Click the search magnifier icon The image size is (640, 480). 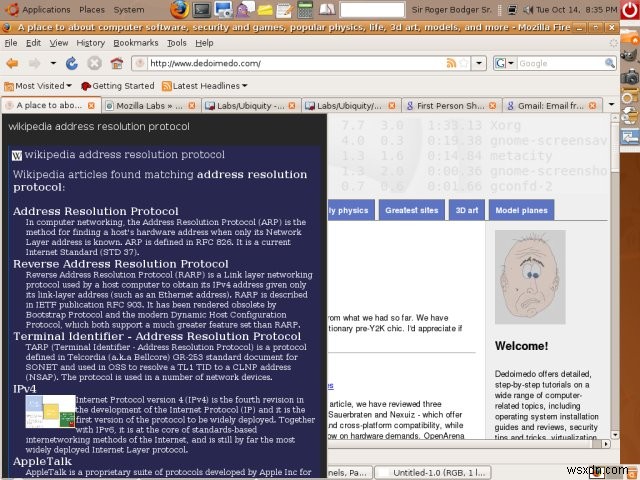click(609, 63)
